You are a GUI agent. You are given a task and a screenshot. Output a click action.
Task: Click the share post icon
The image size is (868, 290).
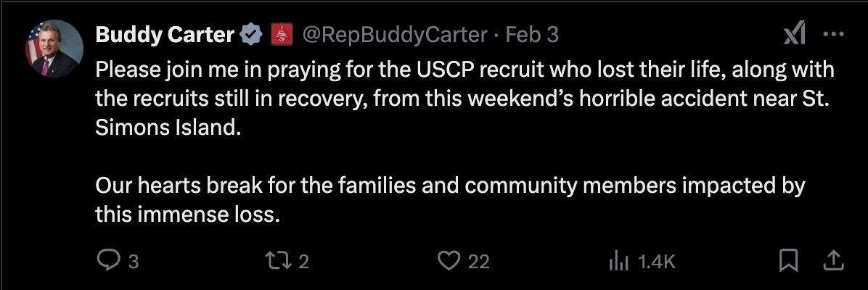coord(834,260)
